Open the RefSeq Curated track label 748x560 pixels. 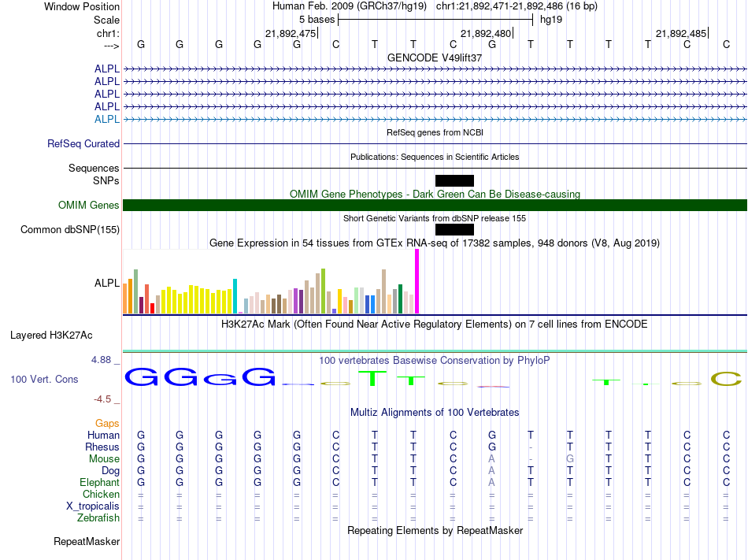click(x=83, y=143)
